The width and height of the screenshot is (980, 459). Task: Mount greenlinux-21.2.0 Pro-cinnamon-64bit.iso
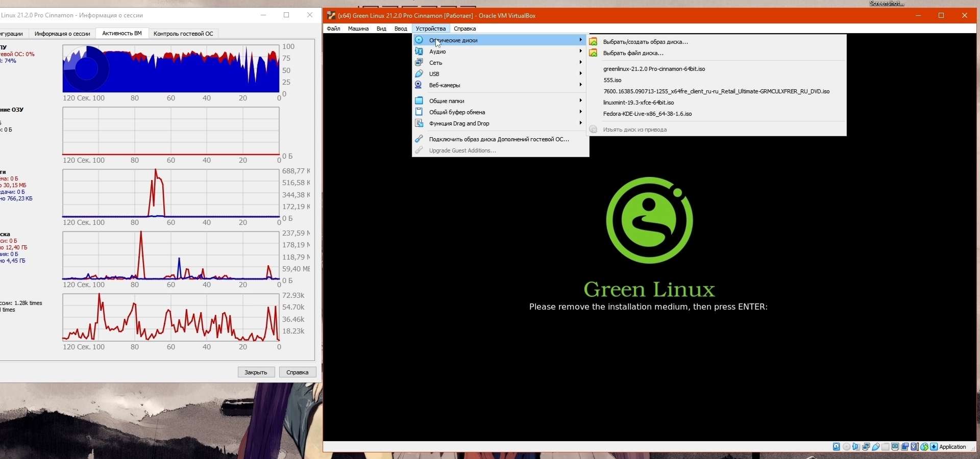pos(717,68)
